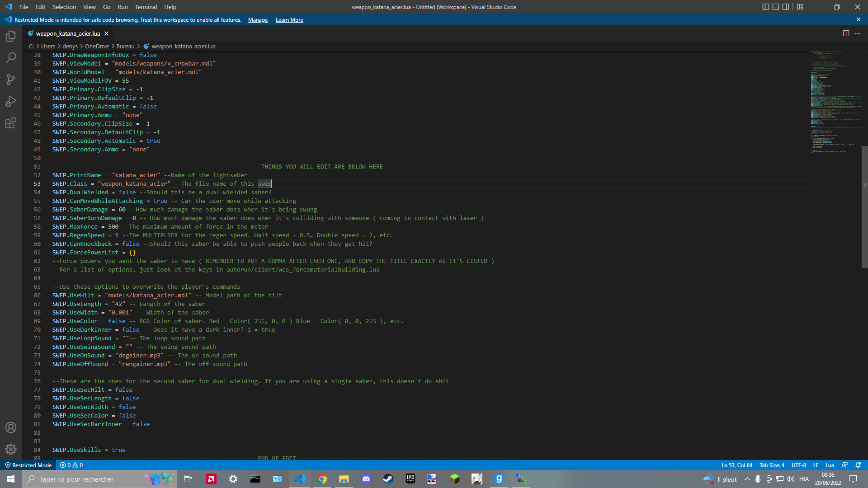Open Epic Games launcher from taskbar

tap(410, 479)
